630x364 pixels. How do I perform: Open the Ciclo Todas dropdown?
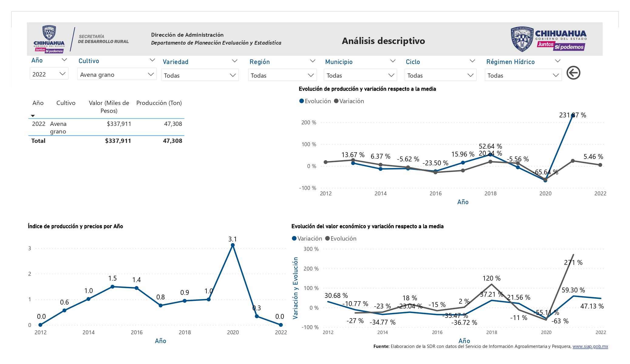pos(440,75)
